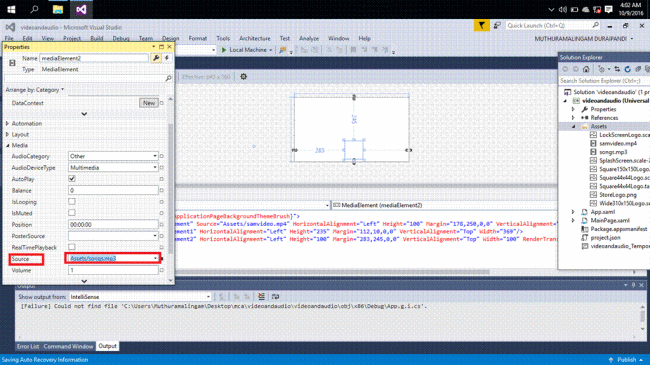Screen dimensions: 650x365
Task: Open the Local Machine target dropdown arrow
Action: (x=271, y=50)
